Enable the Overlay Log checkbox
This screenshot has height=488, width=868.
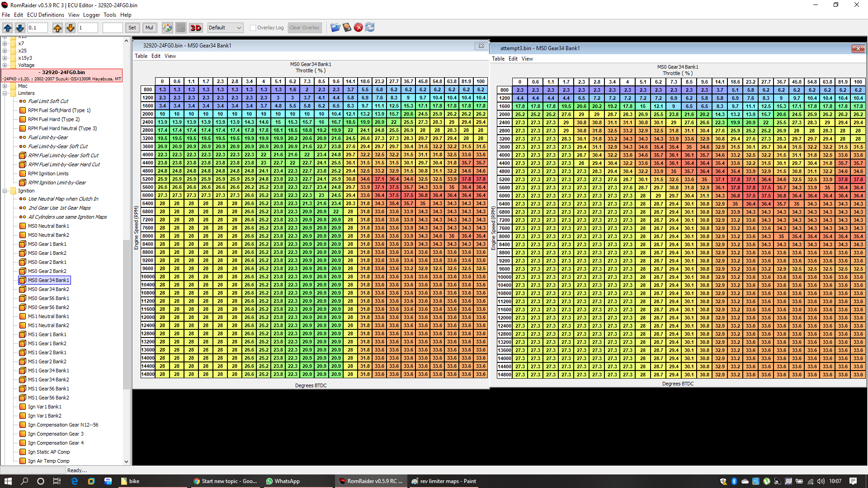pos(253,28)
